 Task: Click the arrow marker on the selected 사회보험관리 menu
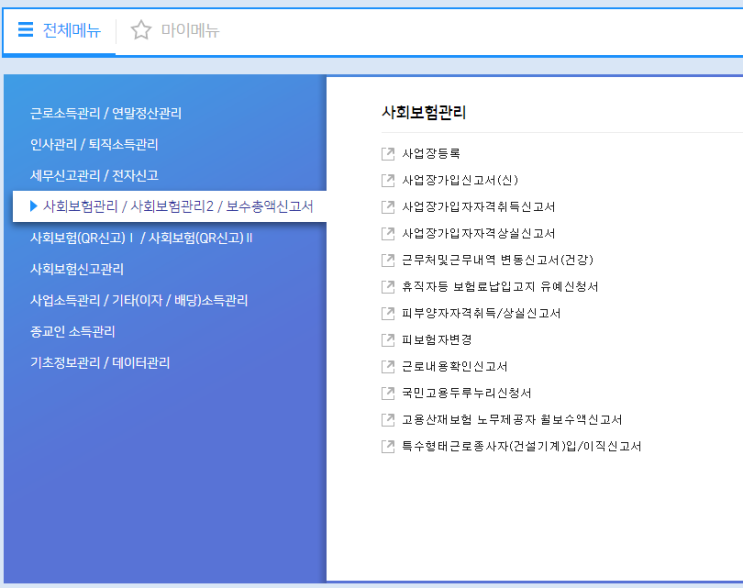pos(33,206)
